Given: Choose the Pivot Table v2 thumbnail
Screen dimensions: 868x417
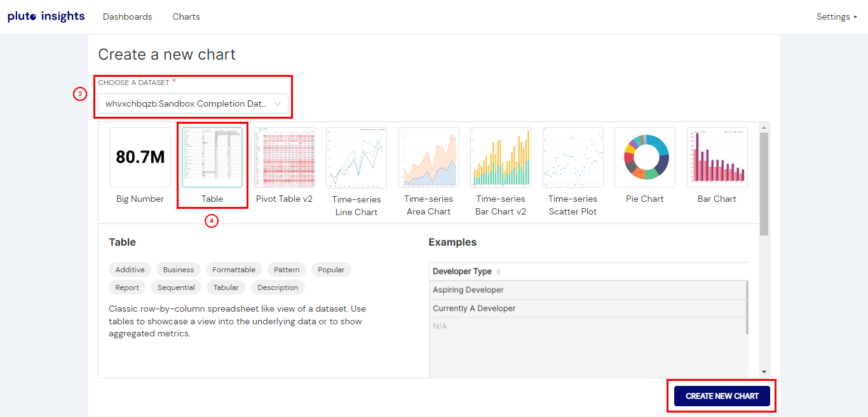Looking at the screenshot, I should (285, 157).
